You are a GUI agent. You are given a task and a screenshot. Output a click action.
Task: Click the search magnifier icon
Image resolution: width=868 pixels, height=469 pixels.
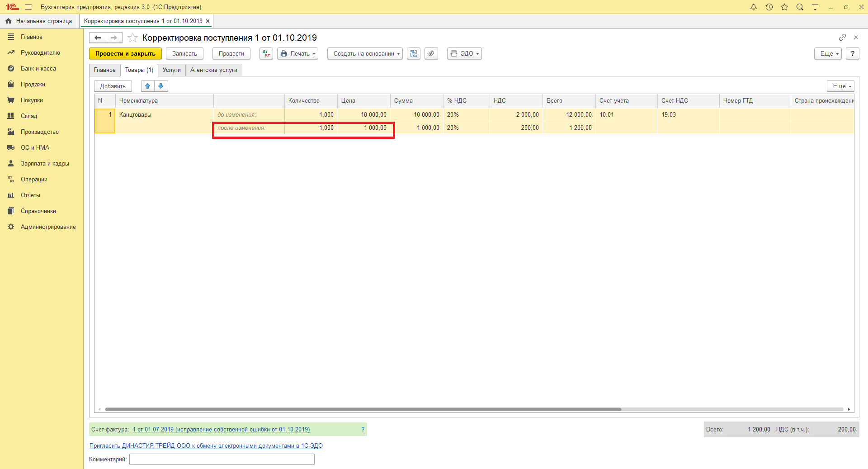click(x=800, y=7)
